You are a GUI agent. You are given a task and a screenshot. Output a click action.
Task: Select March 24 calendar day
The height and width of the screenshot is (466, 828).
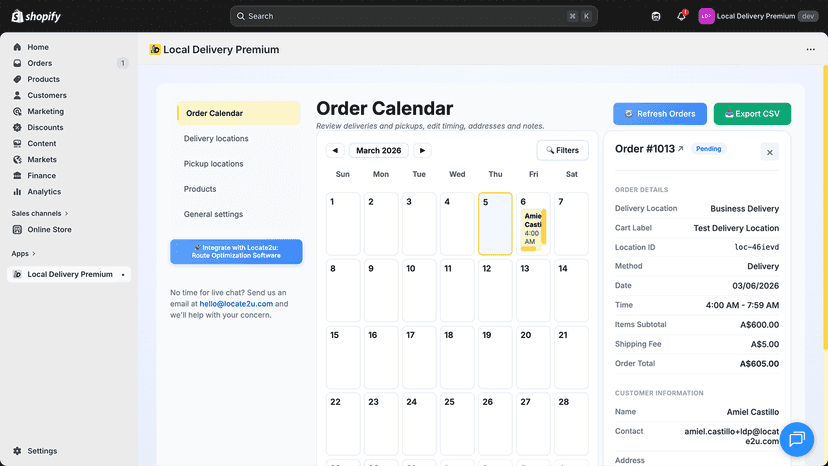click(419, 424)
